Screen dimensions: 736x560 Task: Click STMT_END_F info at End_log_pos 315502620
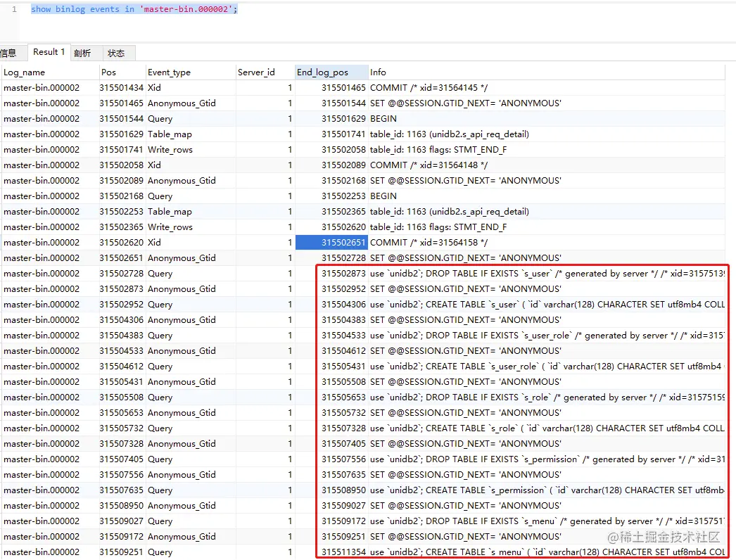point(546,227)
